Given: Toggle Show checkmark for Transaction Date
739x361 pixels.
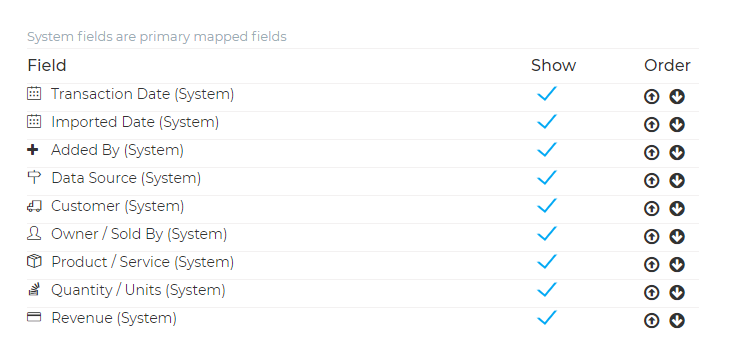Looking at the screenshot, I should tap(547, 94).
